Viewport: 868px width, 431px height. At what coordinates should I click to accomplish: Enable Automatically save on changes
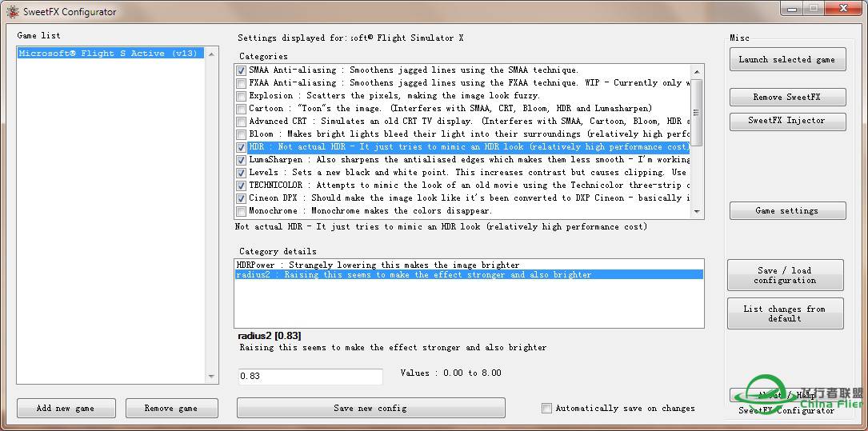[x=546, y=409]
